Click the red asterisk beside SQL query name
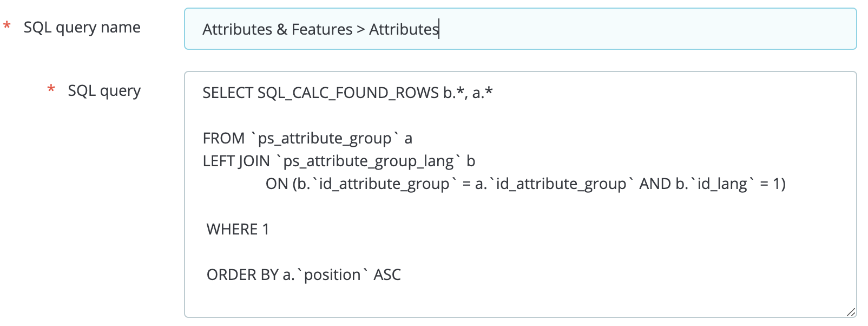Image resolution: width=868 pixels, height=326 pixels. coord(7,26)
